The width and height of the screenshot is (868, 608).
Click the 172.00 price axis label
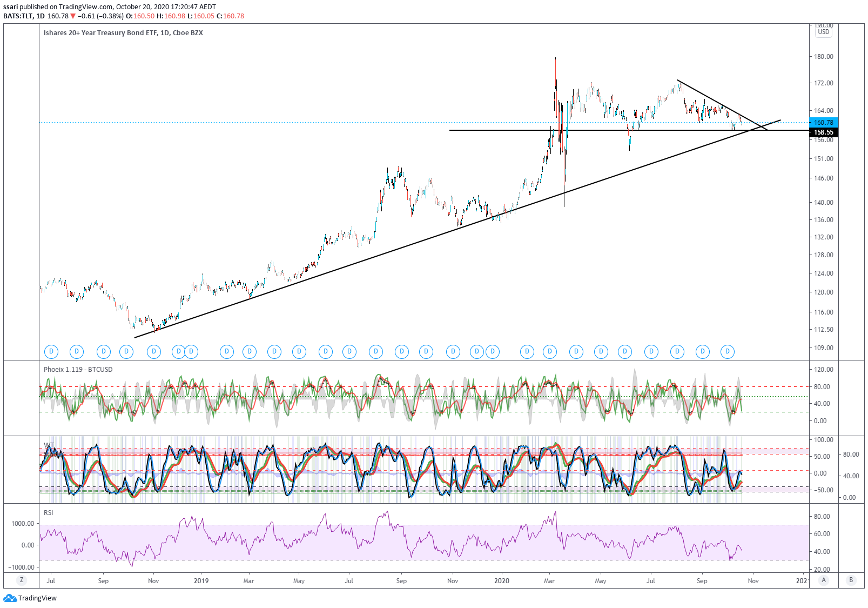(x=824, y=83)
